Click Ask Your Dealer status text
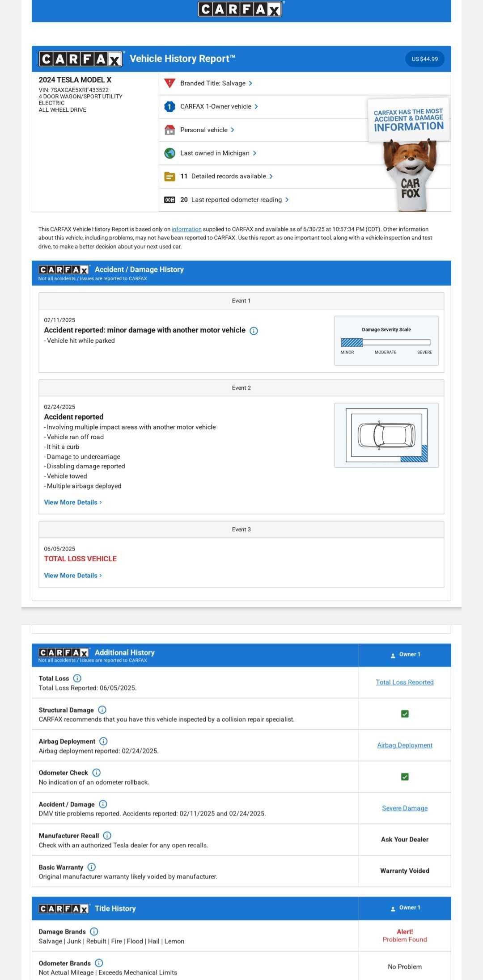The image size is (483, 980). tap(405, 840)
